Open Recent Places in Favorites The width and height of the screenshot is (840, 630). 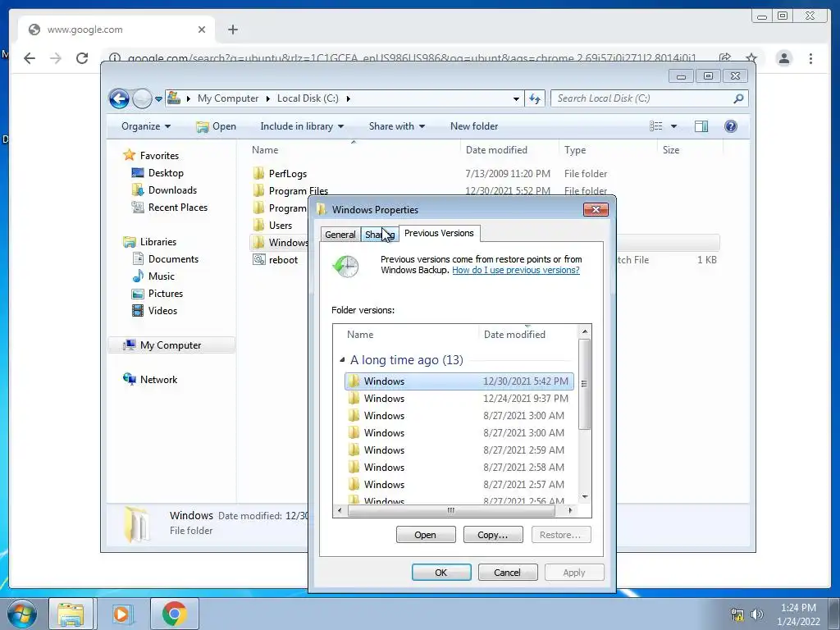pos(177,208)
